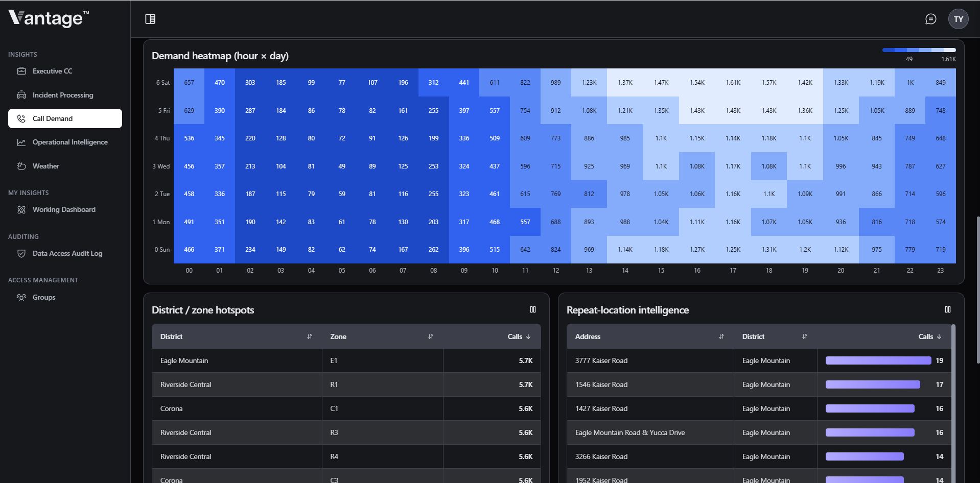
Task: Click the Working Dashboard icon
Action: (21, 210)
